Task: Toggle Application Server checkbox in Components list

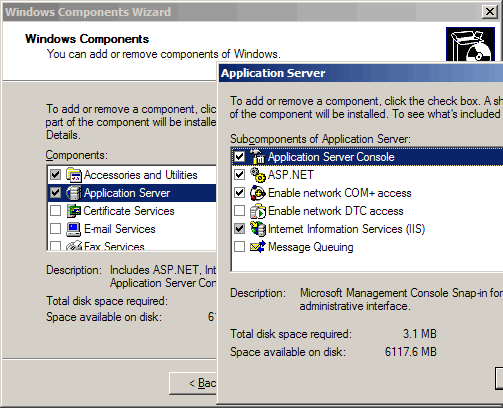Action: click(55, 192)
